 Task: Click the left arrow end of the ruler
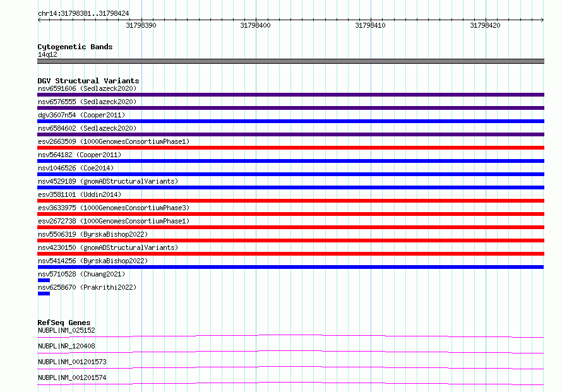coord(39,20)
